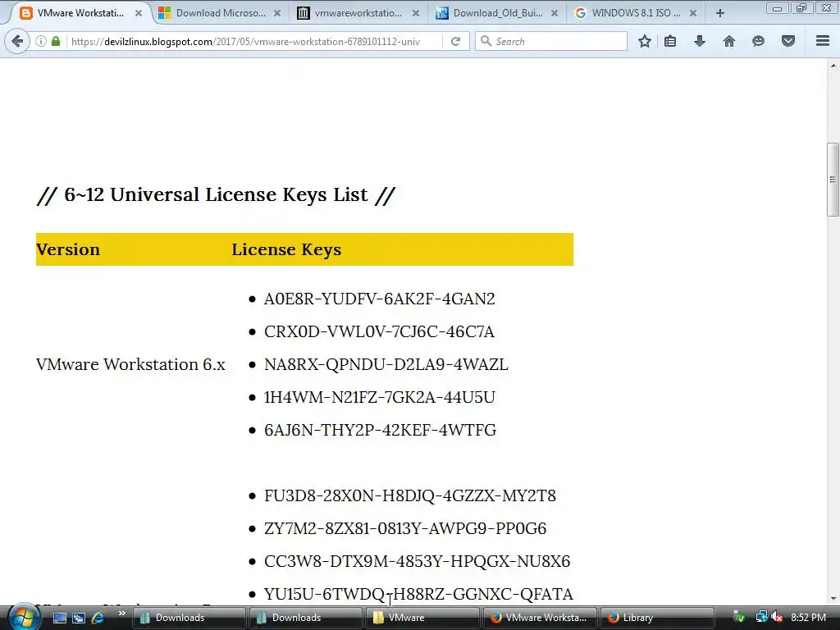Open the VMware folder taskbar button
Image resolution: width=840 pixels, height=630 pixels.
422,618
